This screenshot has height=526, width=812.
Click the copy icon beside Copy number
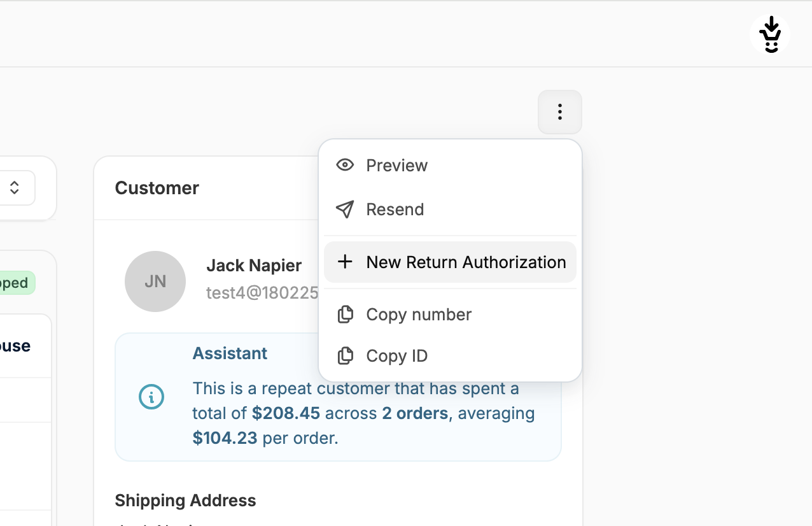coord(345,315)
